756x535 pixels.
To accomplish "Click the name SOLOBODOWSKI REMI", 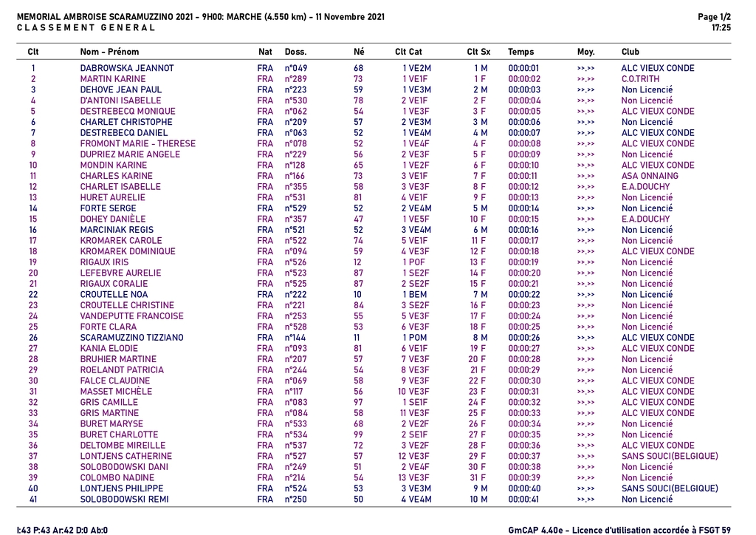I will [x=124, y=500].
